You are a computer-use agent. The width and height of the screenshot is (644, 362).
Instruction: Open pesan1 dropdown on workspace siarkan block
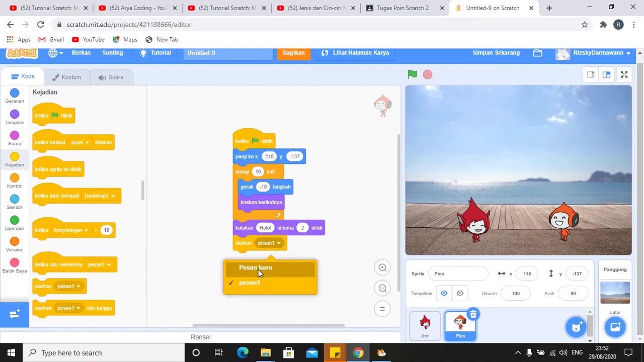[269, 243]
